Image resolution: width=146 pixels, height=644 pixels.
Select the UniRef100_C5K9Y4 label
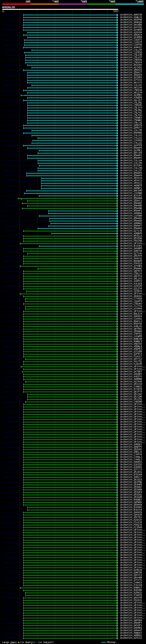pyautogui.click(x=131, y=63)
